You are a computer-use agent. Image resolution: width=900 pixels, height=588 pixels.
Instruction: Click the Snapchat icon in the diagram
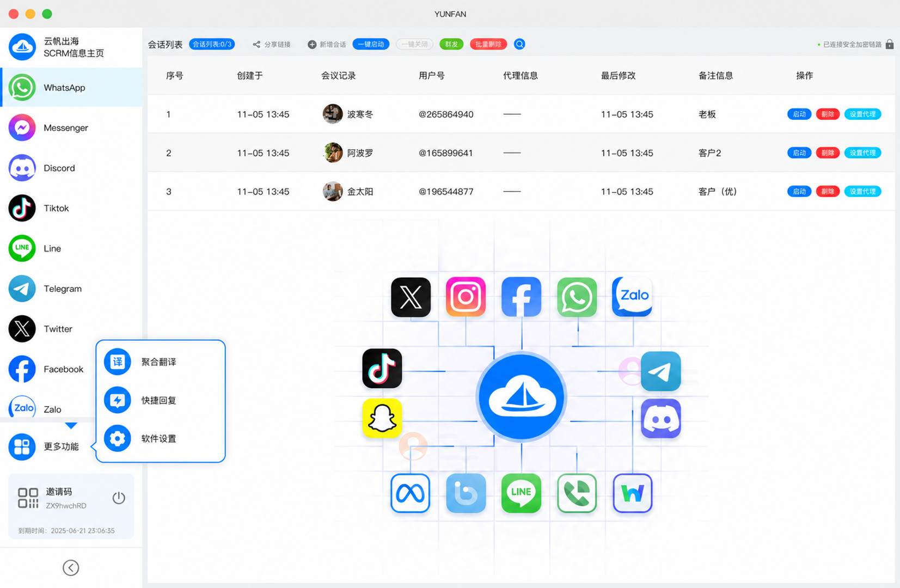pos(382,418)
